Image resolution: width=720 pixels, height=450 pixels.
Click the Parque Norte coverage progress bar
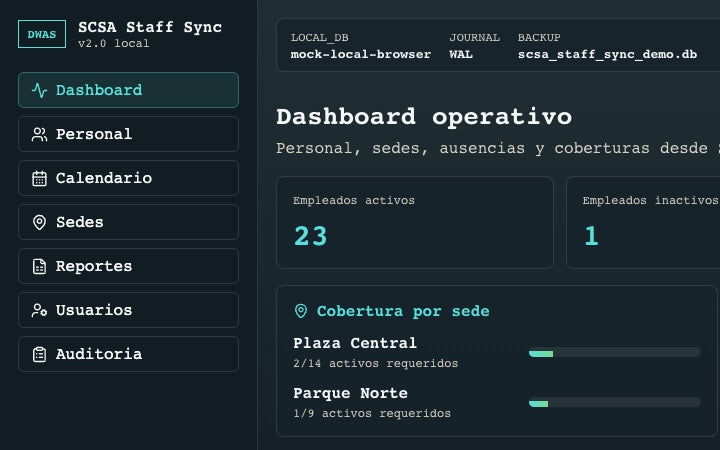[615, 403]
